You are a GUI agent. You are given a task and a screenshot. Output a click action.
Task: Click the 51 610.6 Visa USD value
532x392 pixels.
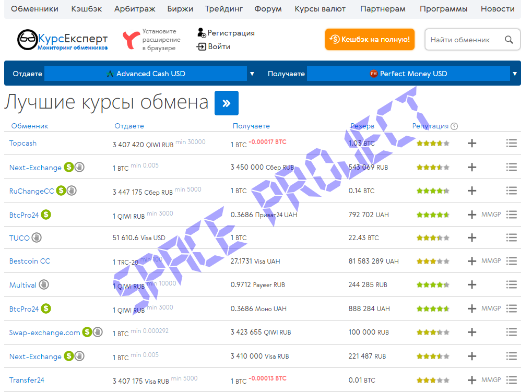(x=139, y=237)
